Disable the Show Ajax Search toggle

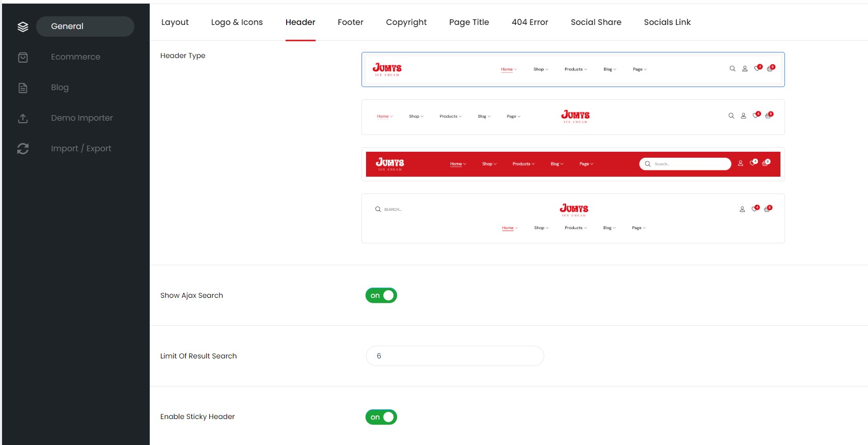click(381, 295)
